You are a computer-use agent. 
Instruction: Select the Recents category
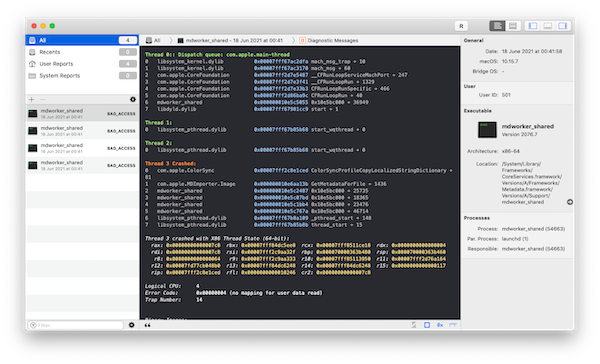click(82, 52)
